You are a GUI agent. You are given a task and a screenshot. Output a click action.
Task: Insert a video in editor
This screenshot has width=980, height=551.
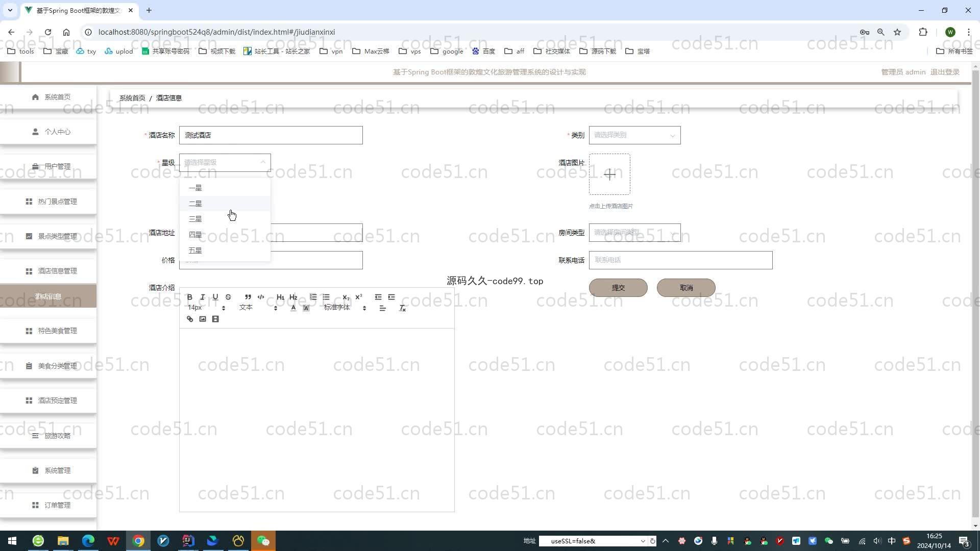coord(215,319)
